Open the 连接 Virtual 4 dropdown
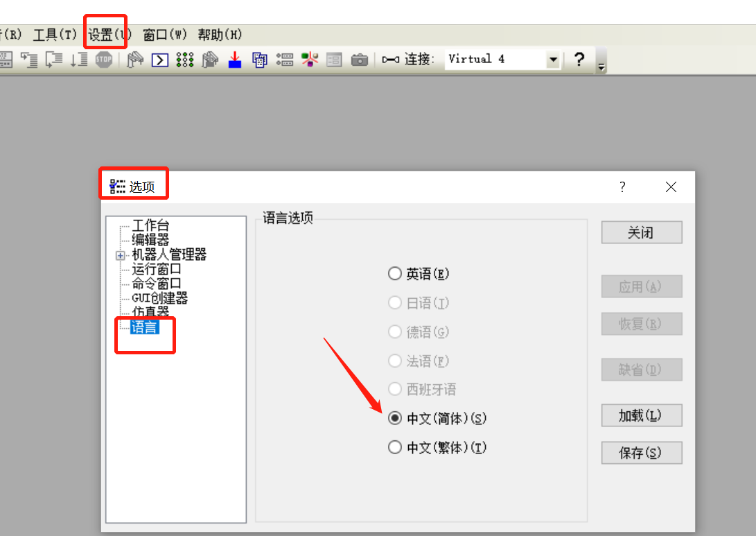756x536 pixels. click(x=553, y=60)
